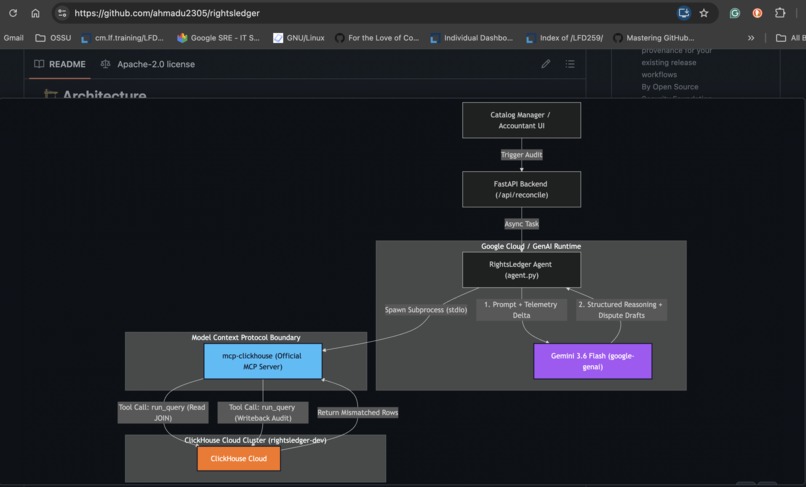Click the Return Mismatched Rows label
Image resolution: width=806 pixels, height=487 pixels.
coord(358,412)
